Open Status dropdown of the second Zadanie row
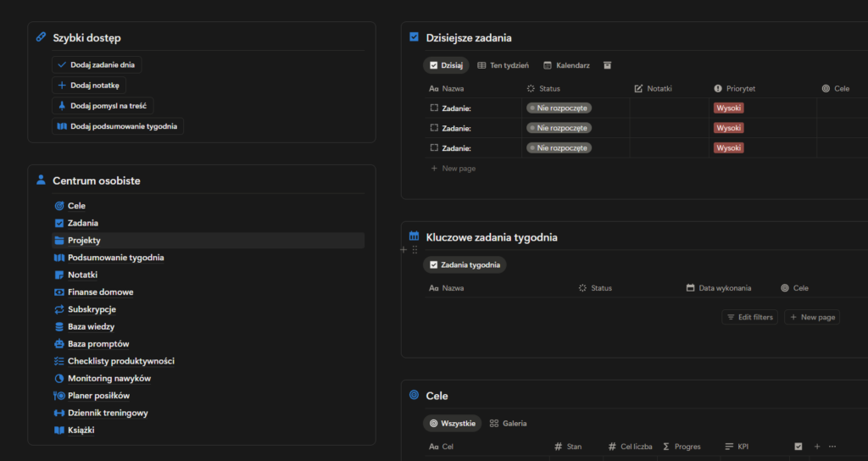 (x=559, y=128)
